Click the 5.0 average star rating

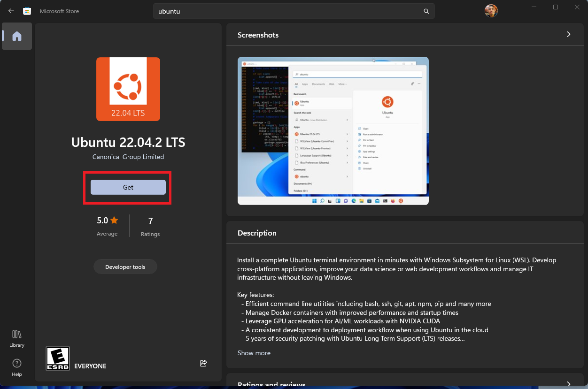click(x=107, y=221)
